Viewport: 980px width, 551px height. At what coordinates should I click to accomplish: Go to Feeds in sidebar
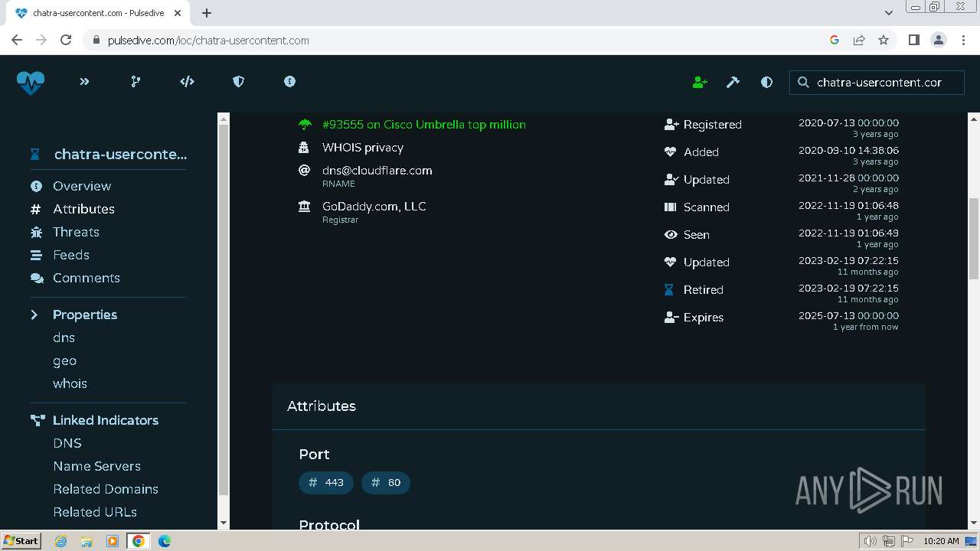pos(71,255)
